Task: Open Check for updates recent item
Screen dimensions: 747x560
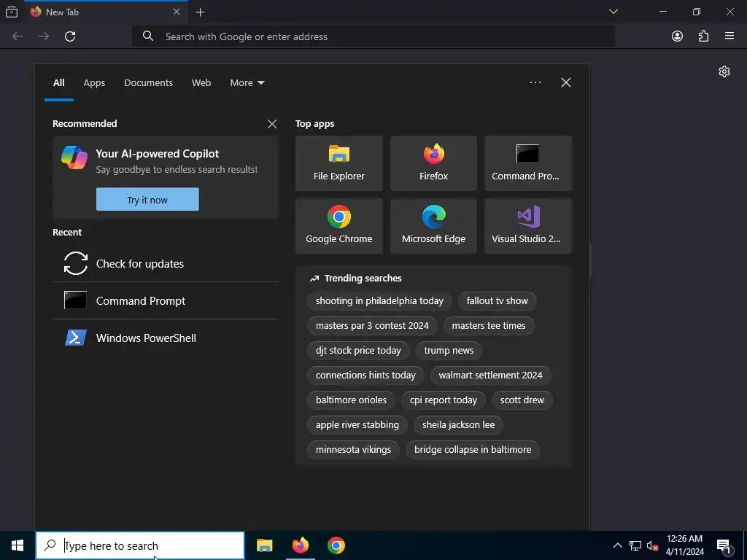Action: (x=166, y=263)
